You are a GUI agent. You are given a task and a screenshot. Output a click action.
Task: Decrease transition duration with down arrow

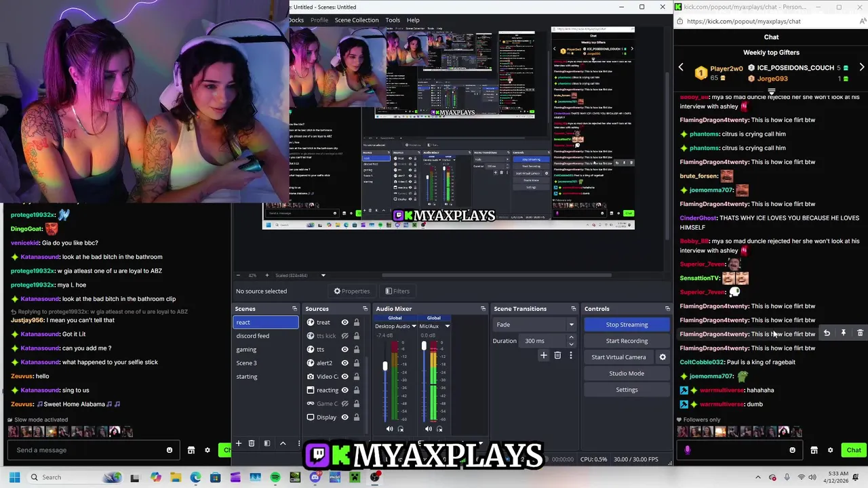[571, 344]
